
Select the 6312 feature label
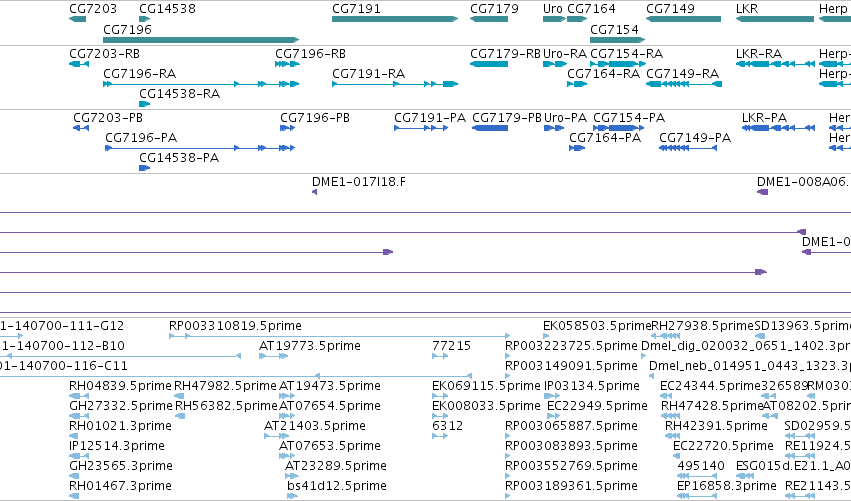pos(447,426)
